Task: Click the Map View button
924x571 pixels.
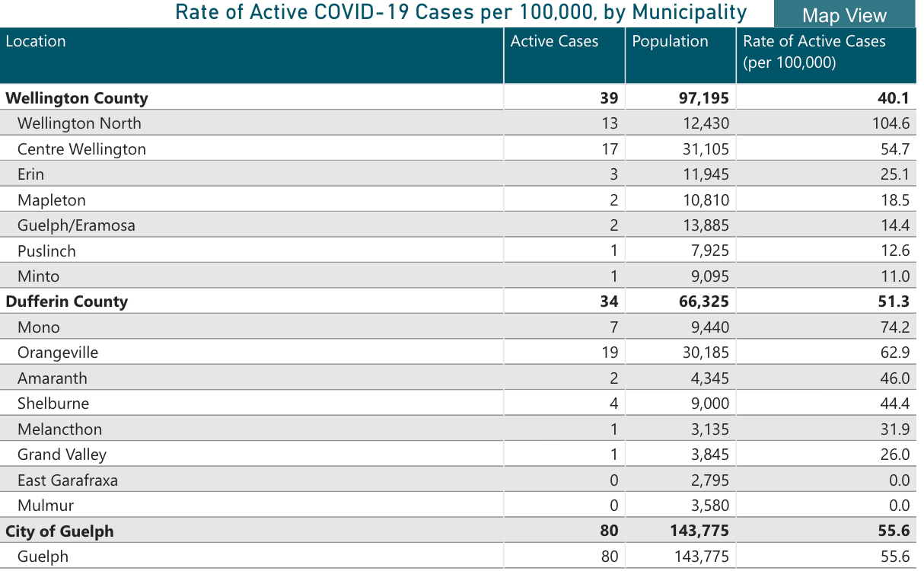Action: 844,15
